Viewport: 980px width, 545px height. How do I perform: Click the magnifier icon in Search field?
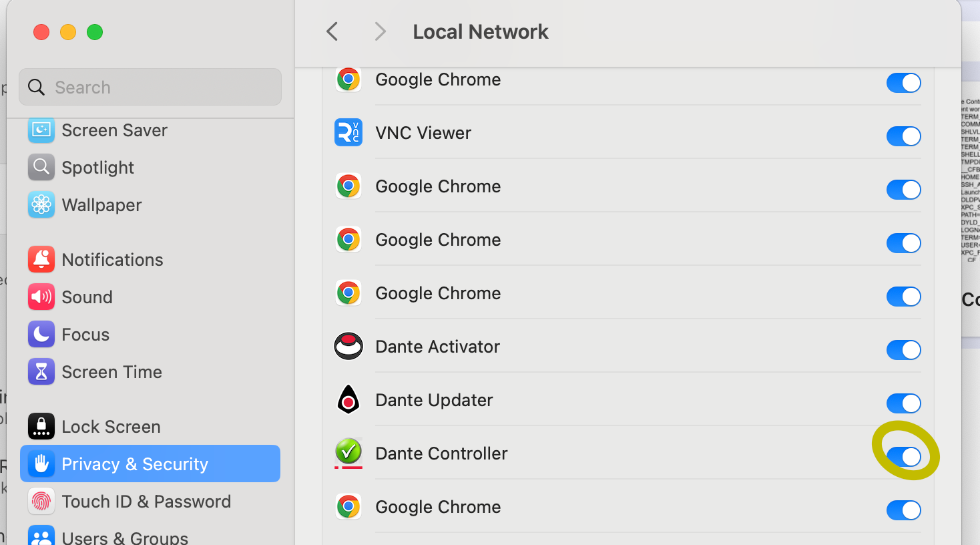(x=37, y=87)
